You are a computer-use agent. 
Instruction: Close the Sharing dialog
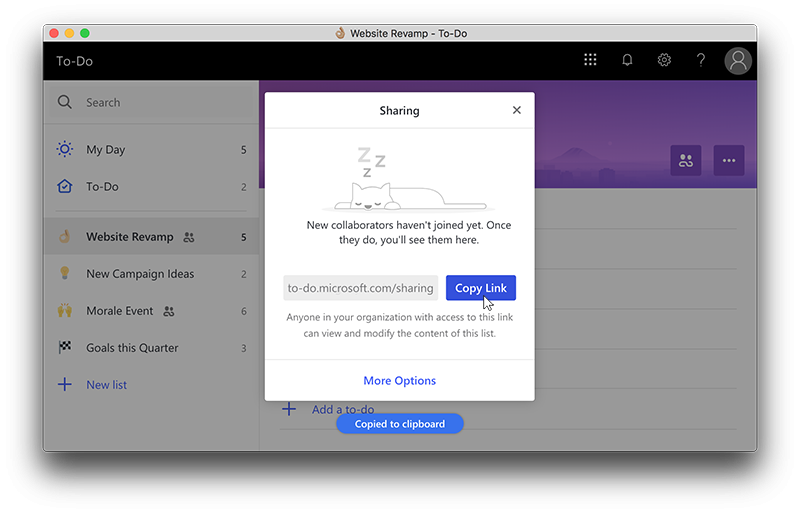(x=516, y=110)
